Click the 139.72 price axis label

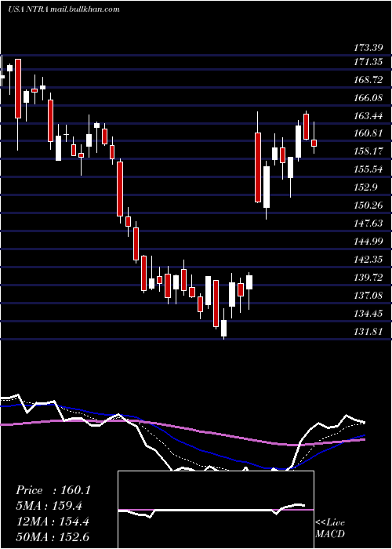[368, 277]
